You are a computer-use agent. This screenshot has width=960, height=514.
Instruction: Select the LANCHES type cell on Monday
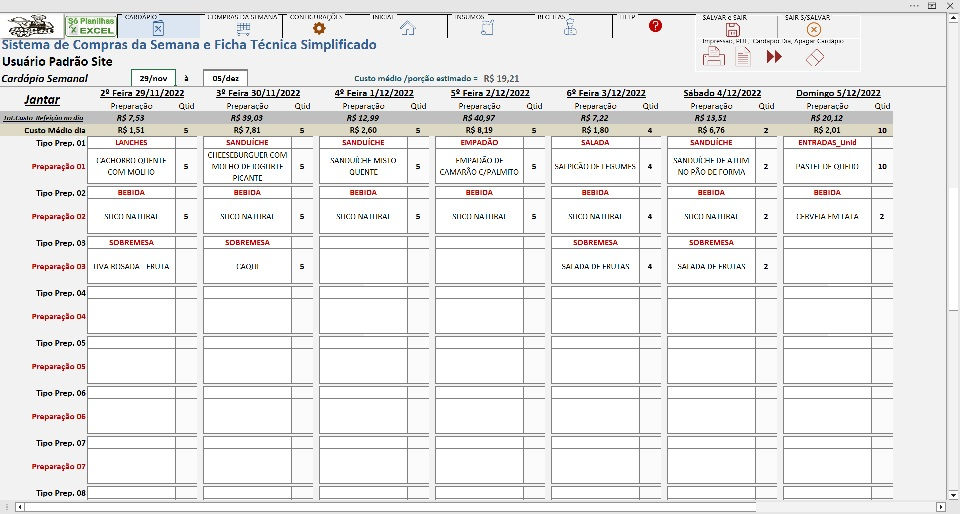pyautogui.click(x=132, y=143)
